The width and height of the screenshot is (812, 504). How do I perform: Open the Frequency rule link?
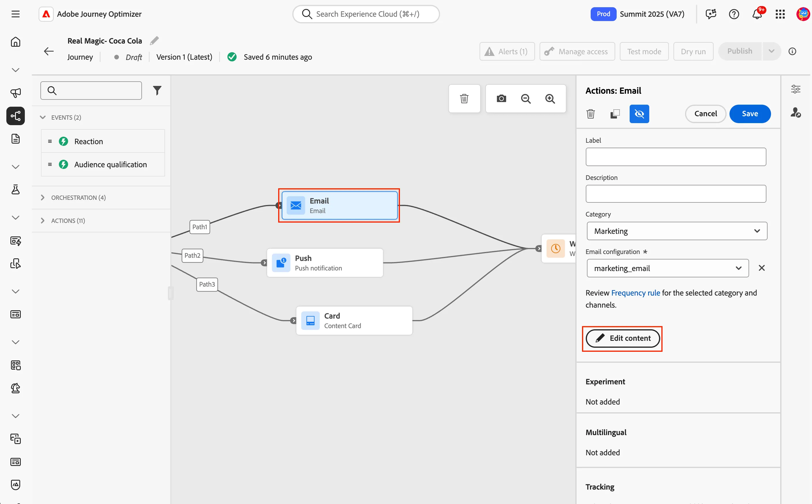pyautogui.click(x=635, y=293)
